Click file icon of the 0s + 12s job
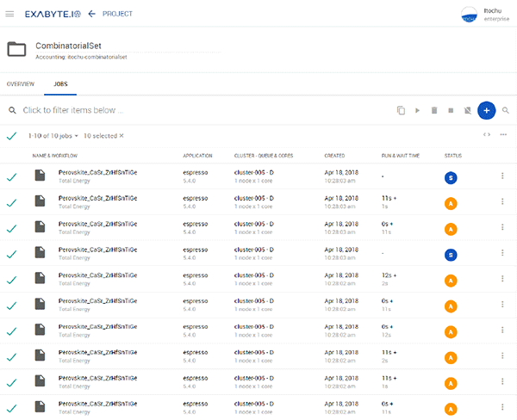Image resolution: width=517 pixels, height=420 pixels. [40, 330]
